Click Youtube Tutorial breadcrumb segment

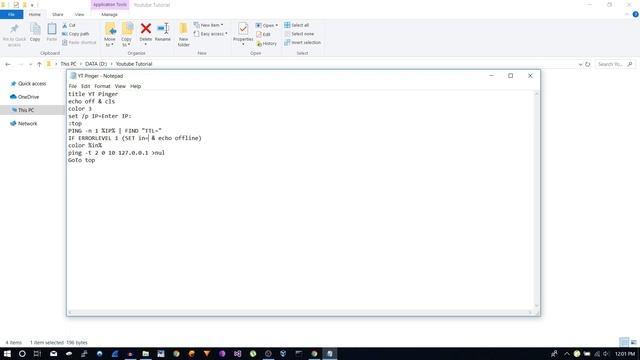pos(134,64)
